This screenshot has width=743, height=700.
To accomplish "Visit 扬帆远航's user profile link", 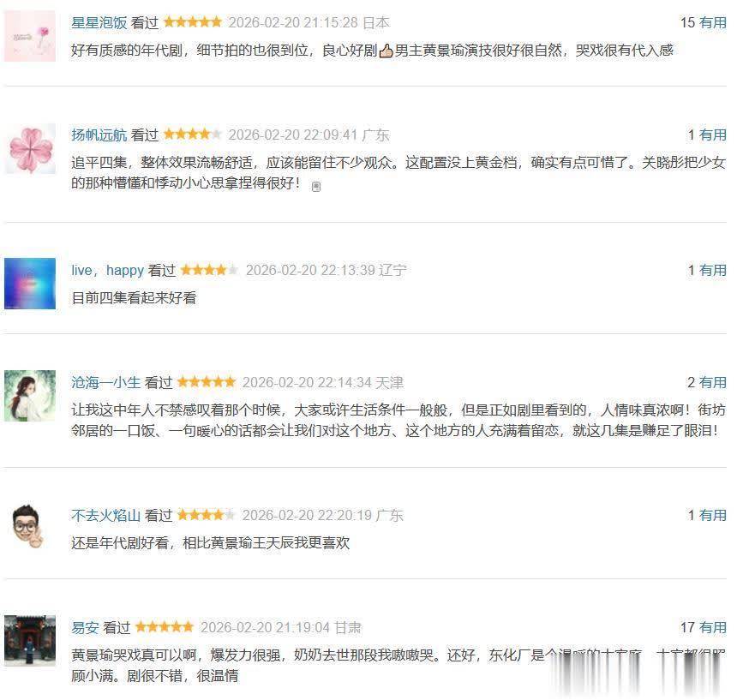I will coord(99,135).
